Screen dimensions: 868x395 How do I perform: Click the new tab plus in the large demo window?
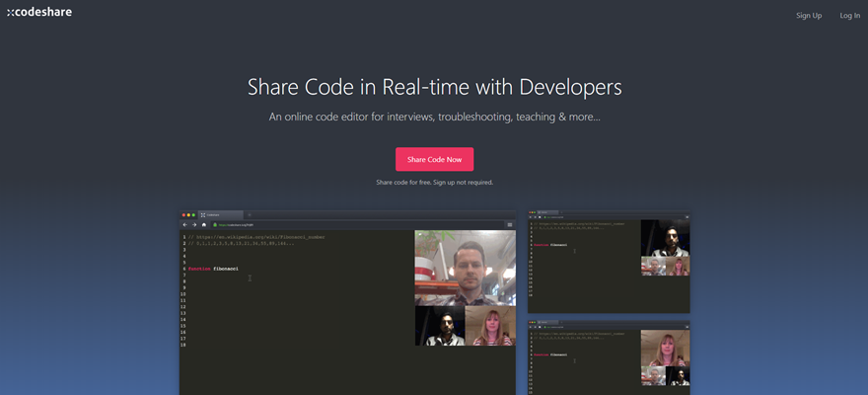pyautogui.click(x=250, y=214)
